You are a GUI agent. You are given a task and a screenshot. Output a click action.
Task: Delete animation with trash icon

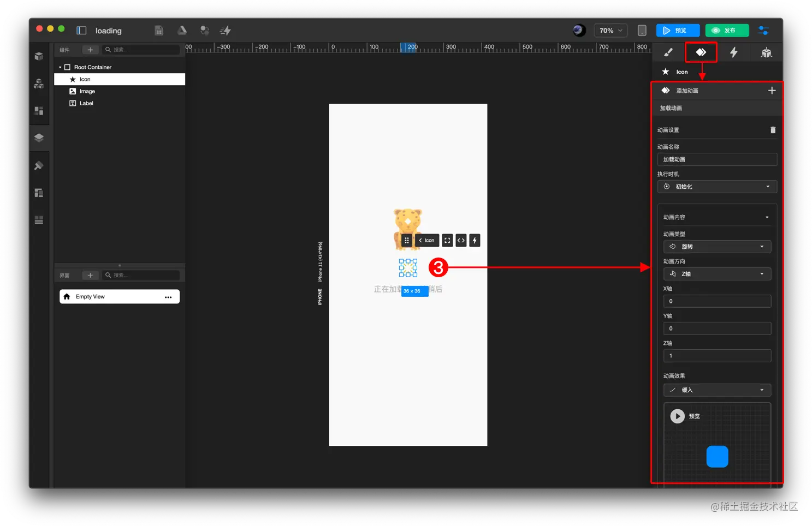(x=773, y=130)
